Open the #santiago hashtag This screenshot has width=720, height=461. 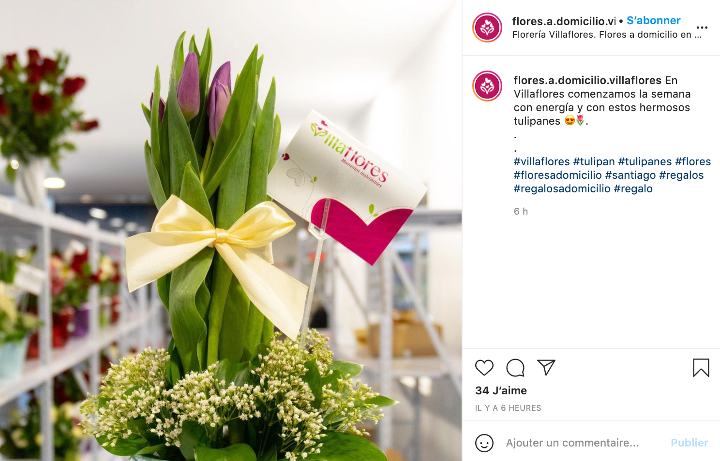click(x=630, y=175)
